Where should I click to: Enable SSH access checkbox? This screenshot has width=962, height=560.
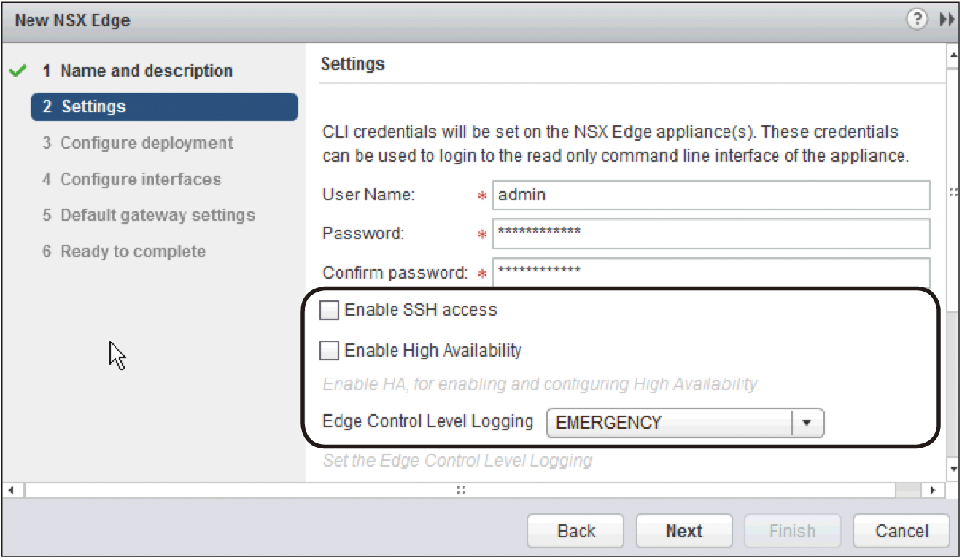click(x=330, y=311)
